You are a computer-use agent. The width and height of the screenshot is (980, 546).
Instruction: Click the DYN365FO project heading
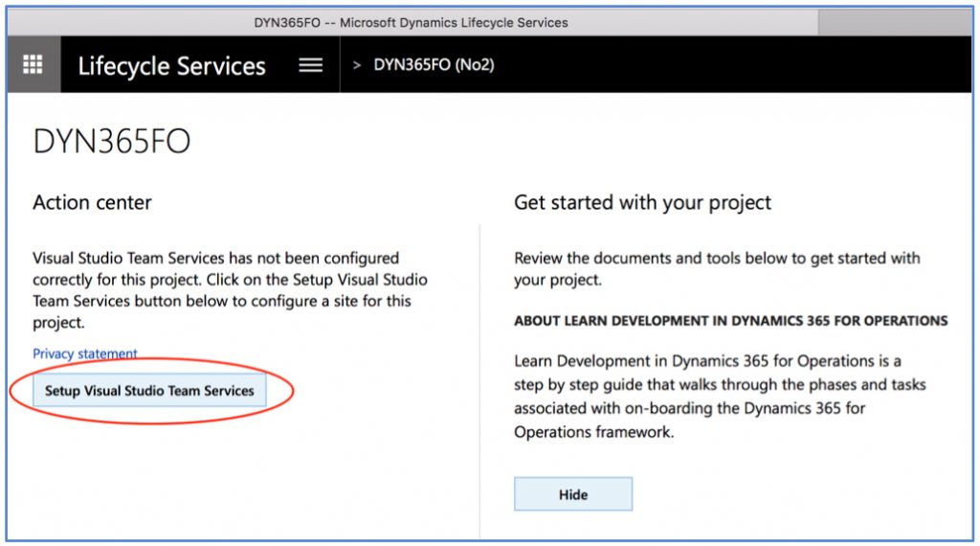(x=112, y=141)
